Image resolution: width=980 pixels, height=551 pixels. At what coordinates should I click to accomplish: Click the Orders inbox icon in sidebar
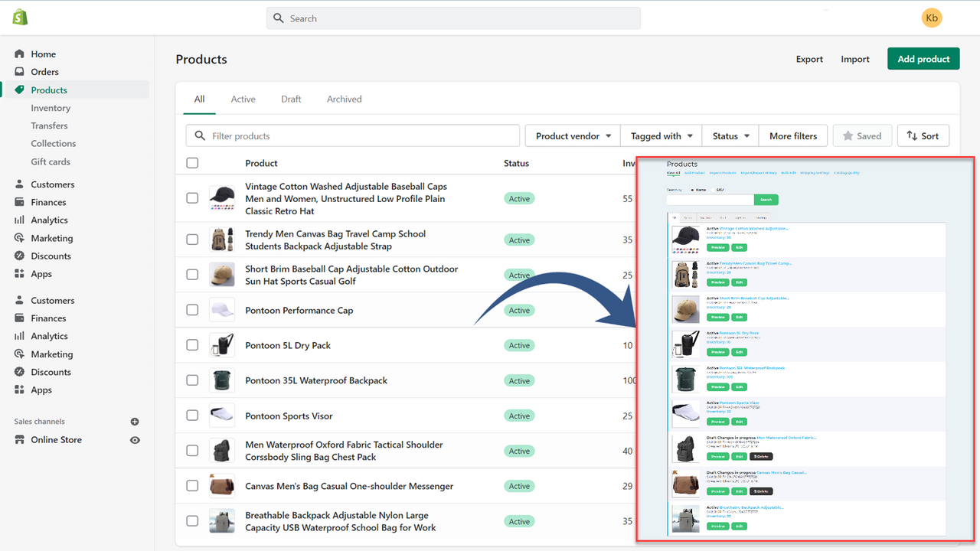[x=20, y=72]
